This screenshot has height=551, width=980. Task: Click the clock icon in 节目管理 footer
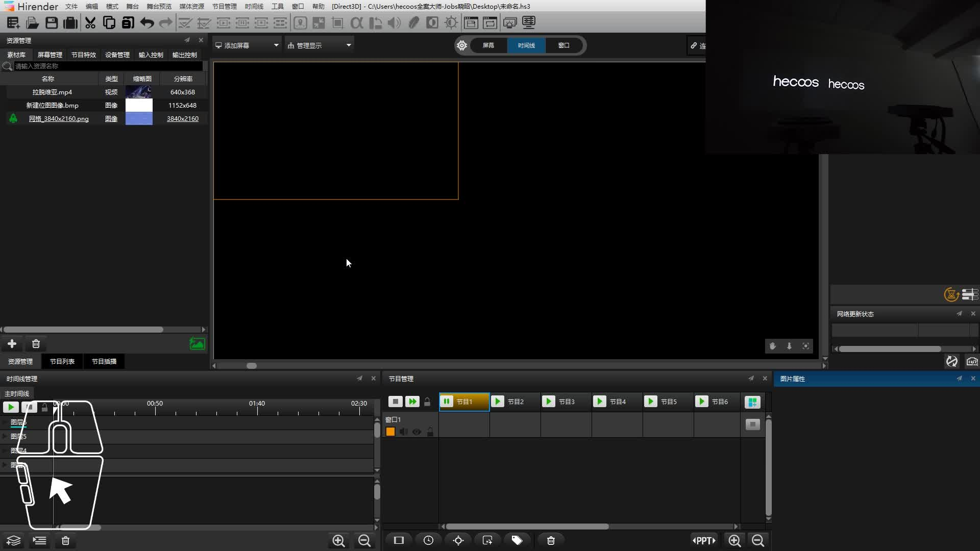tap(428, 540)
